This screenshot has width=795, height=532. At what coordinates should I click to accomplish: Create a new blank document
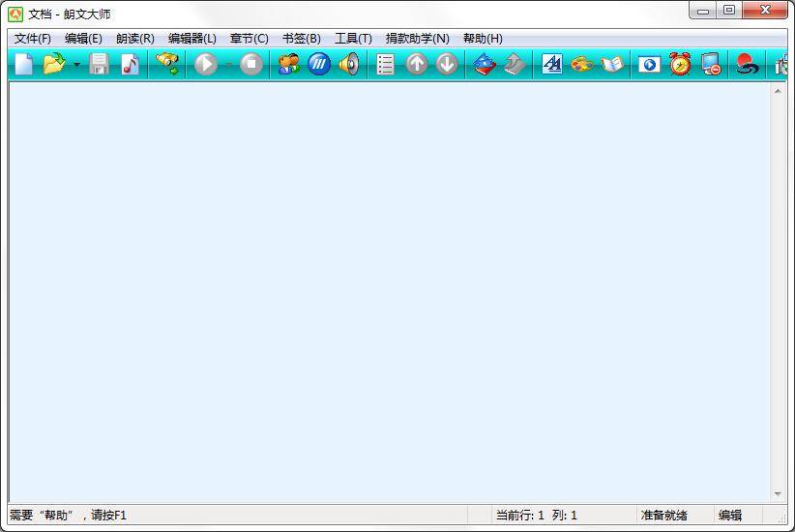(x=24, y=65)
